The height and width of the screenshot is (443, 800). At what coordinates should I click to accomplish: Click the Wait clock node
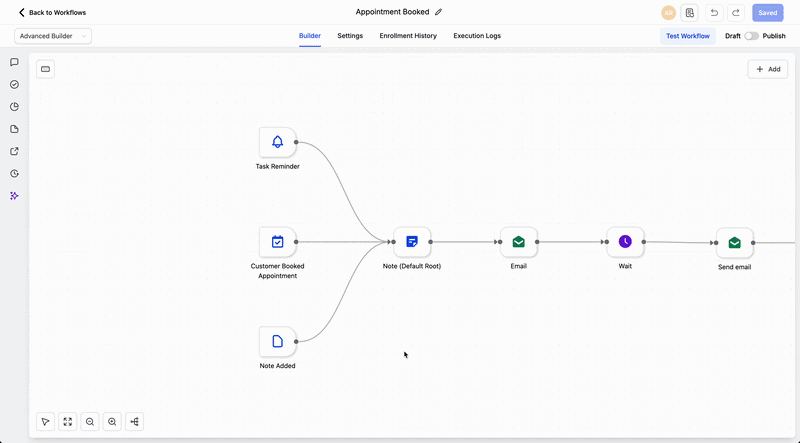coord(625,242)
